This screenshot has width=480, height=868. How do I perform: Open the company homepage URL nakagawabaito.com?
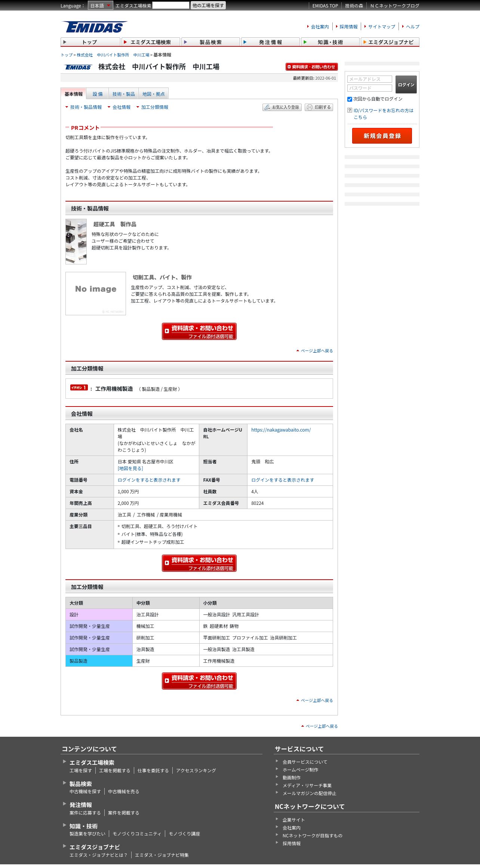[x=281, y=430]
